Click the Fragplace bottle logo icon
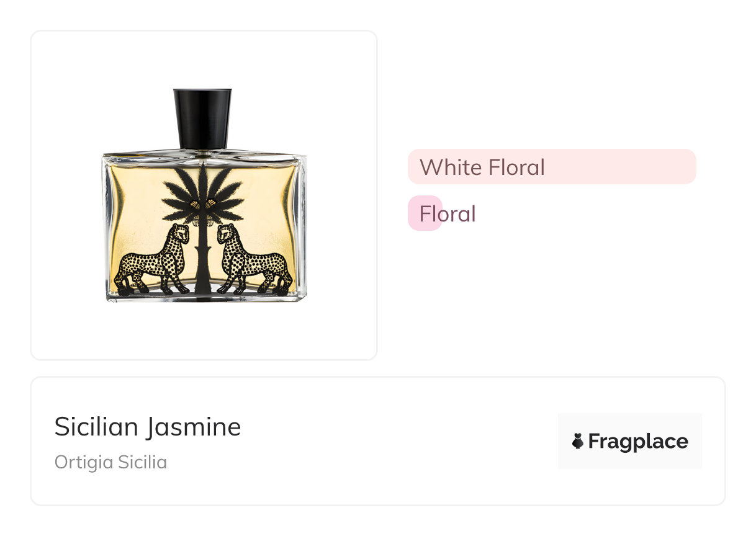Viewport: 756px width, 536px height. point(578,441)
